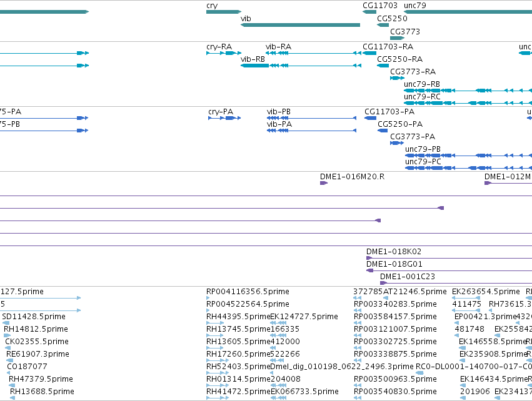Select the RP004522564.5prime EST label

click(x=248, y=304)
